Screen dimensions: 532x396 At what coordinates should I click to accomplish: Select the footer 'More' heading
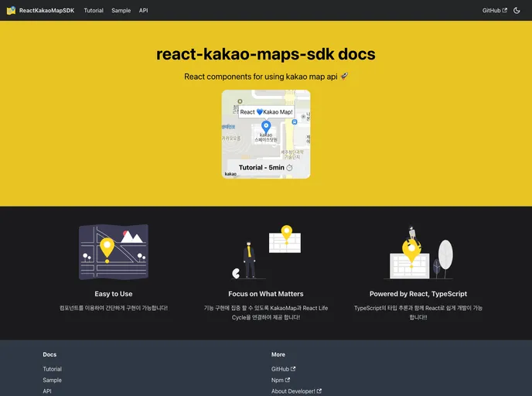point(278,354)
